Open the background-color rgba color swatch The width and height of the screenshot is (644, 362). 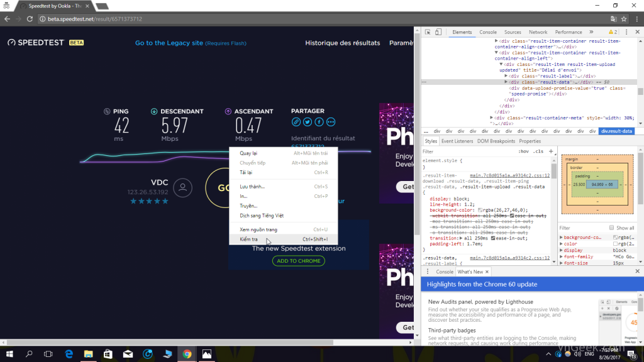[480, 210]
